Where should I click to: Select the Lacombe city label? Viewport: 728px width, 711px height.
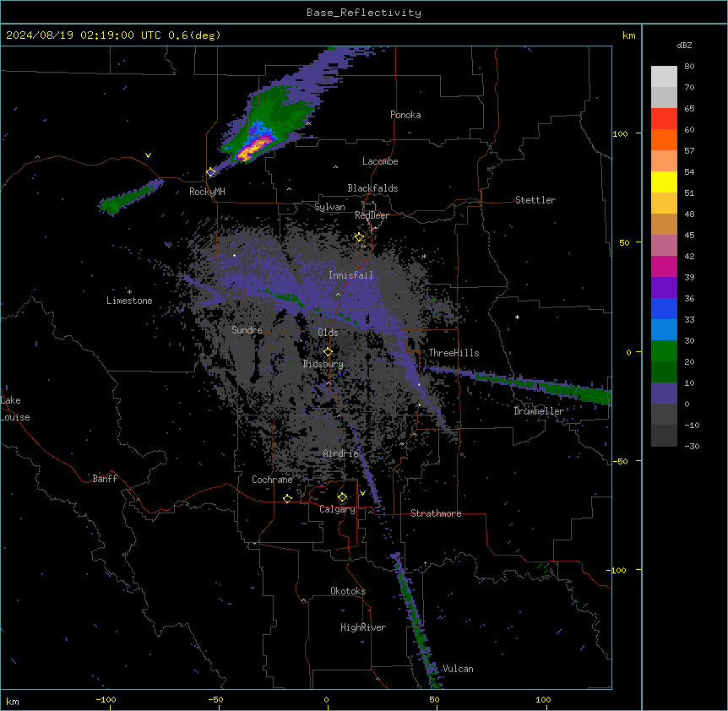tap(380, 161)
